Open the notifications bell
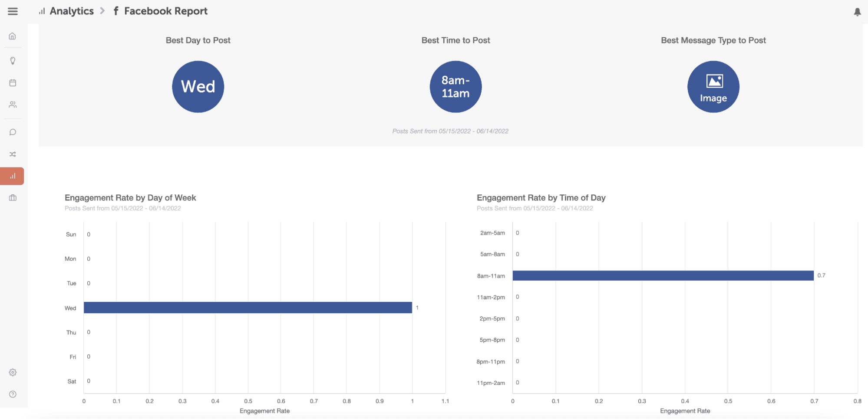 coord(857,12)
